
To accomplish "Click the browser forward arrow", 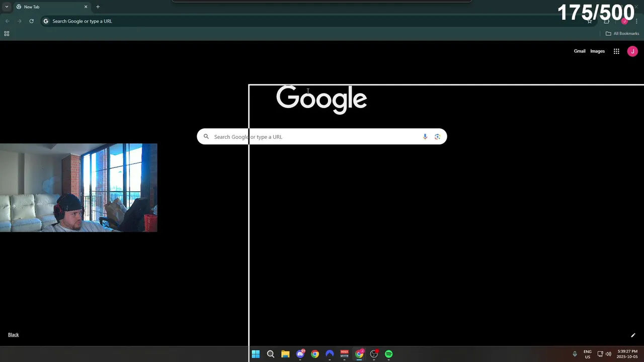I will 19,21.
